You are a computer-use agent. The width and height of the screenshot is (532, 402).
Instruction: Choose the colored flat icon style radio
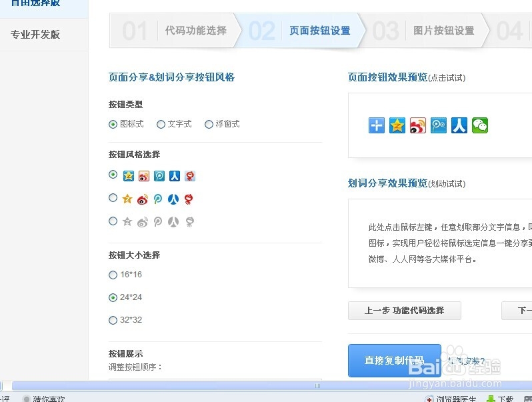(x=113, y=197)
